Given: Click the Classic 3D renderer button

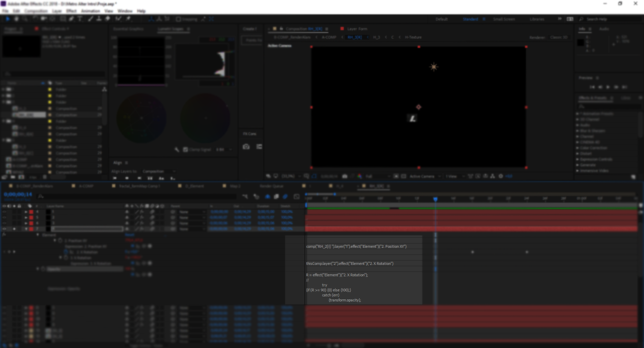Looking at the screenshot, I should coord(559,37).
